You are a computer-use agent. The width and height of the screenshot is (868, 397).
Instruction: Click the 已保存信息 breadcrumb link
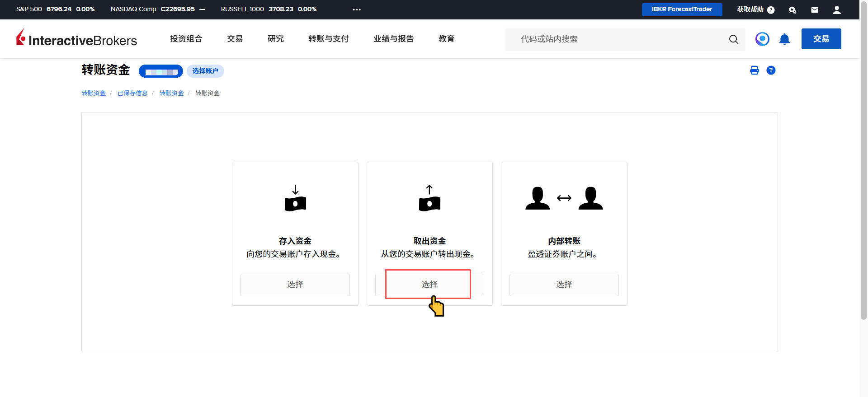(x=132, y=93)
